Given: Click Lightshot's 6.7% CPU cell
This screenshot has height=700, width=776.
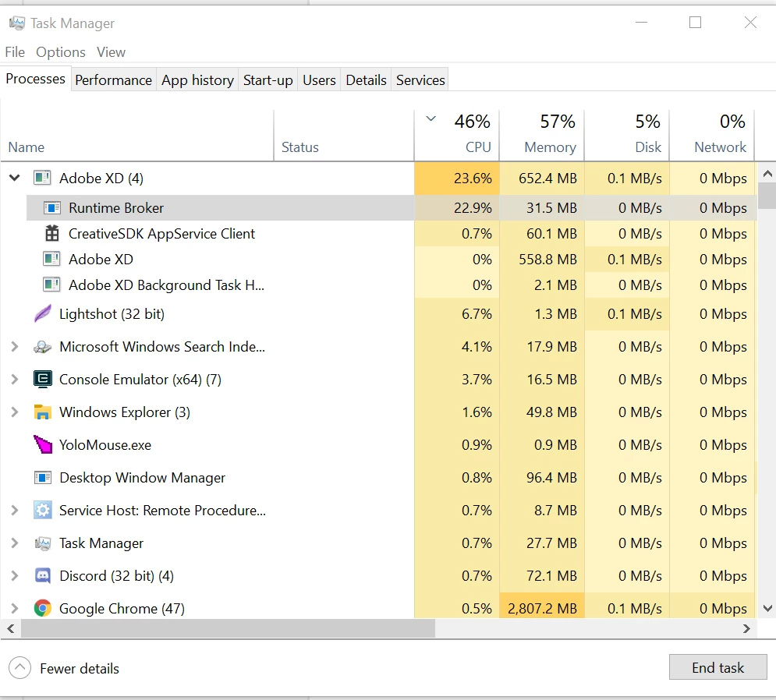Looking at the screenshot, I should (x=456, y=313).
